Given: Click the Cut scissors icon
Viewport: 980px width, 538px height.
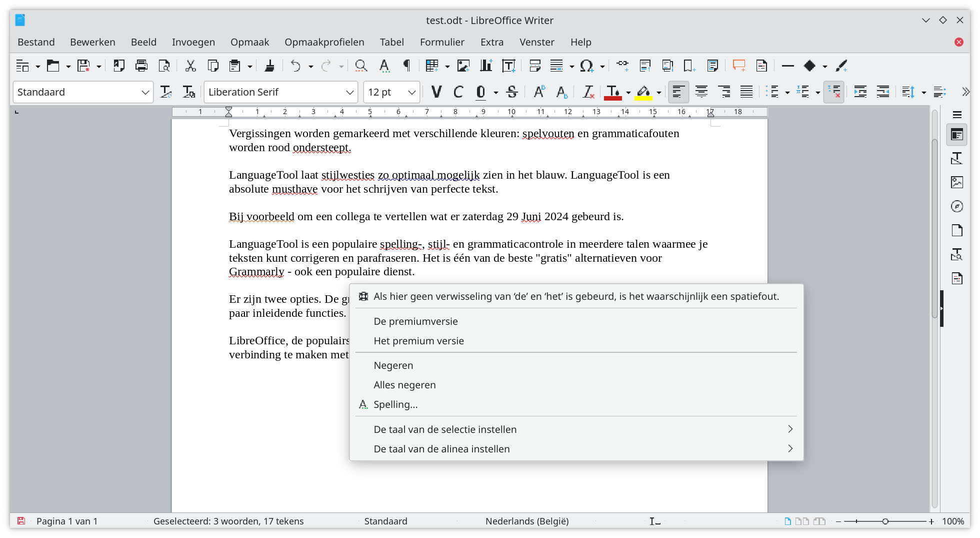Looking at the screenshot, I should pyautogui.click(x=190, y=66).
